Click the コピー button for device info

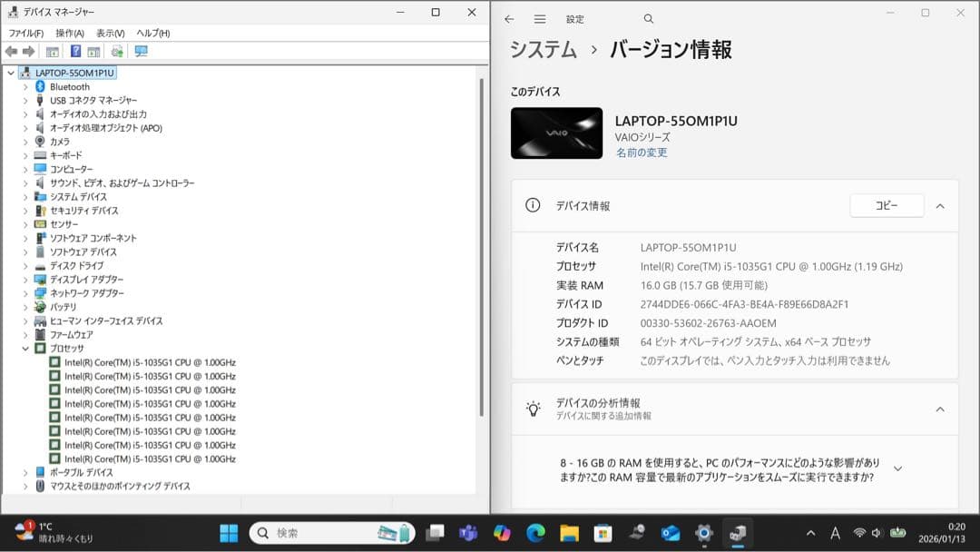[886, 205]
